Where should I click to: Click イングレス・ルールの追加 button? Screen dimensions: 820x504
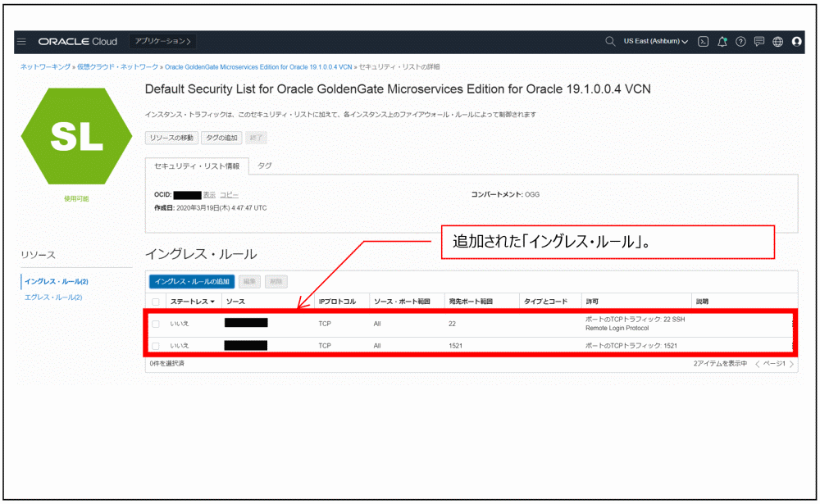click(x=192, y=281)
